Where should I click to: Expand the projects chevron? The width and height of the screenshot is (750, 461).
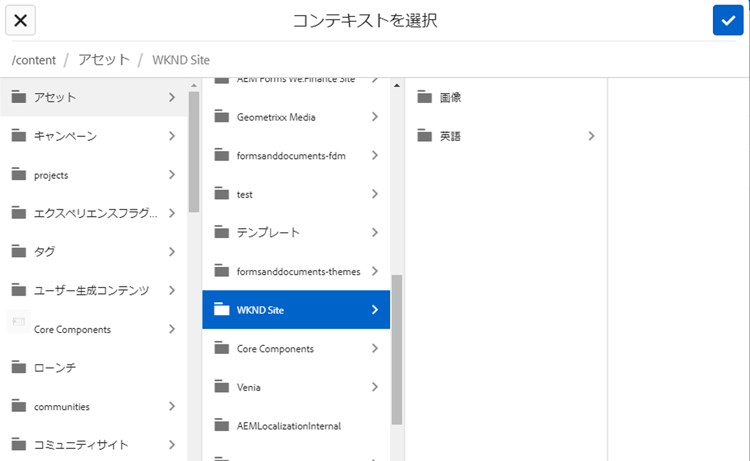pos(172,175)
